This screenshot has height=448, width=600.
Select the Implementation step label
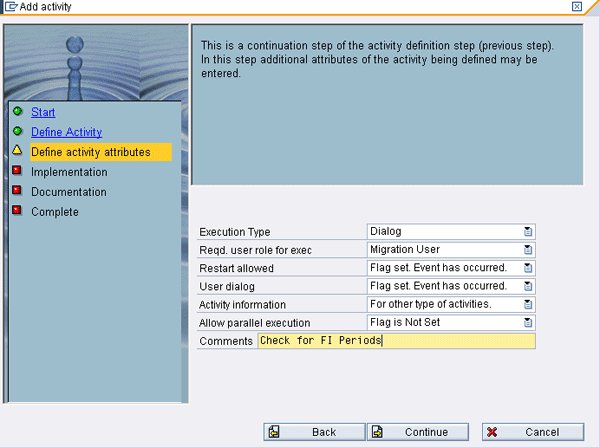(x=69, y=172)
